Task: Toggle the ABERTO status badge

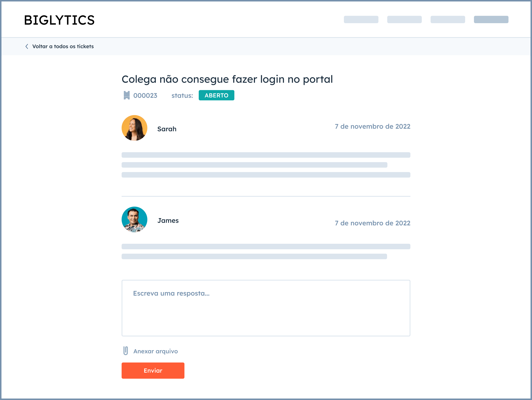Action: pyautogui.click(x=216, y=95)
